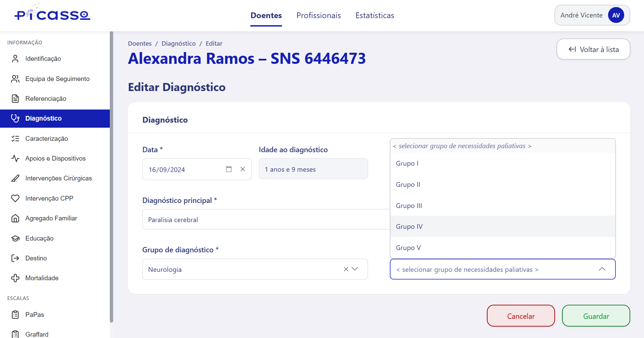Open Mortalidade section in sidebar

[x=42, y=278]
